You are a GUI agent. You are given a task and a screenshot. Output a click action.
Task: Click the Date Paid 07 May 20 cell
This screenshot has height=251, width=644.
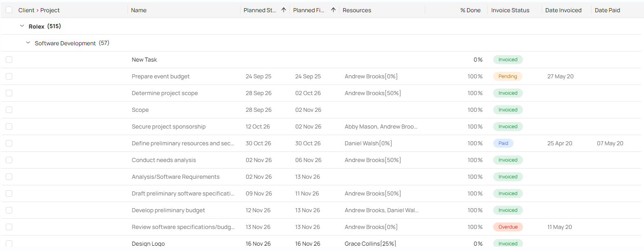610,143
